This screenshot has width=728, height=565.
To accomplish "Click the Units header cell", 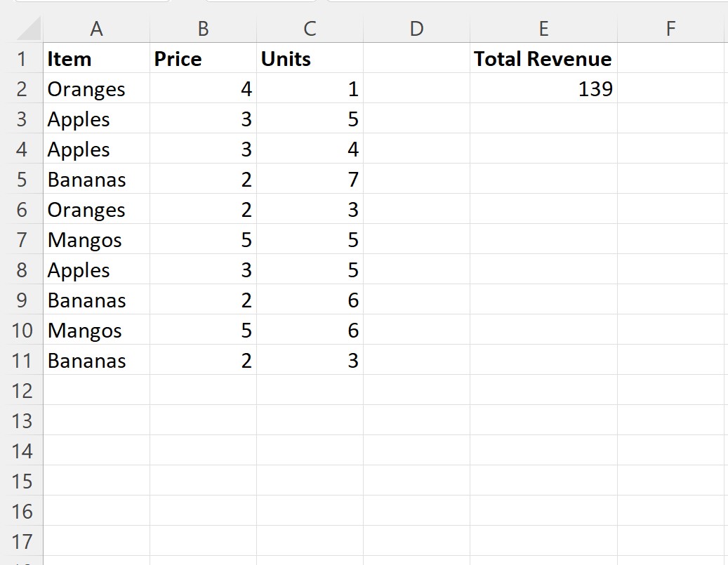I will (x=310, y=58).
